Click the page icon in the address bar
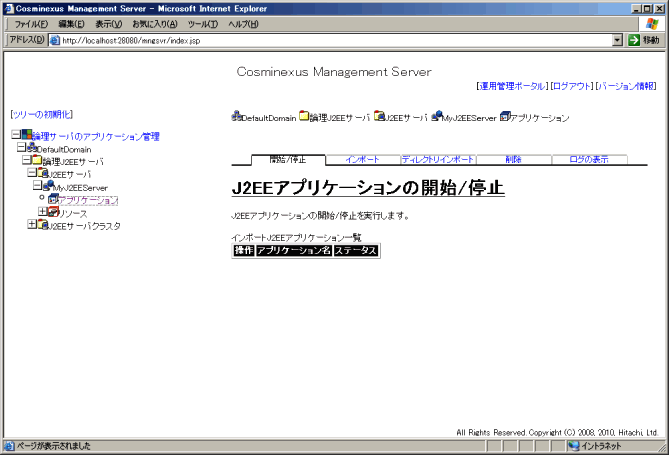This screenshot has width=669, height=455. [55, 41]
